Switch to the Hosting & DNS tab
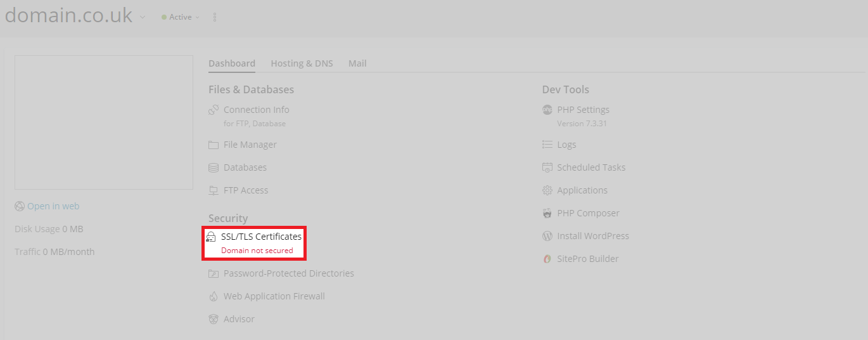Screen dimensions: 868x340 (302, 63)
